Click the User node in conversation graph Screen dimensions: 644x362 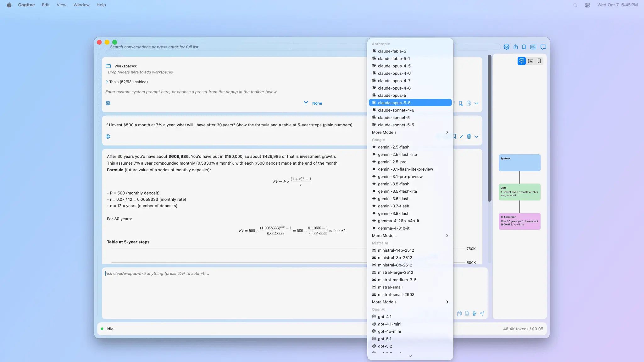(x=519, y=192)
